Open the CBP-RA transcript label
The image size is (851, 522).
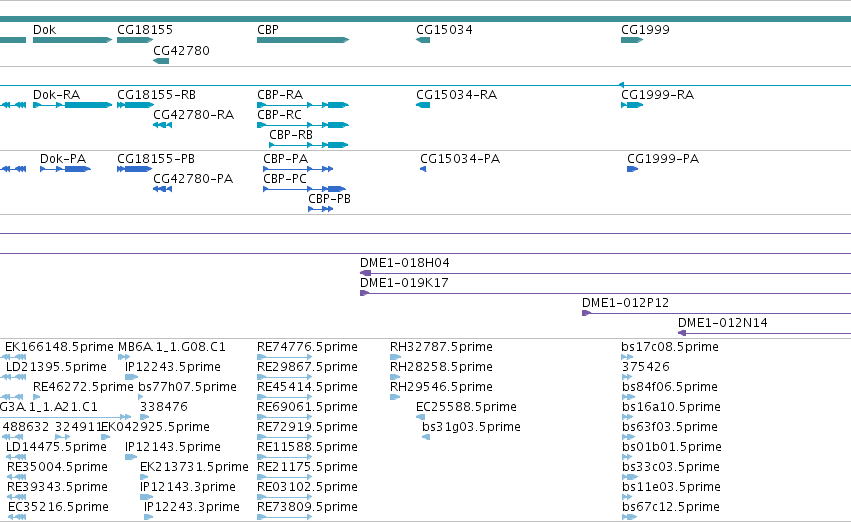pyautogui.click(x=280, y=95)
